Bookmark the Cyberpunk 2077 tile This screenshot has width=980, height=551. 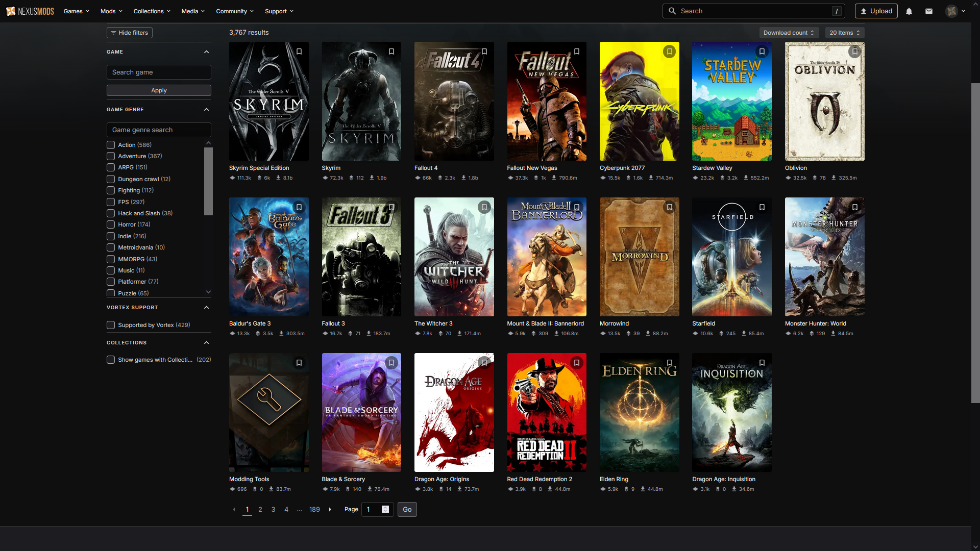click(670, 52)
